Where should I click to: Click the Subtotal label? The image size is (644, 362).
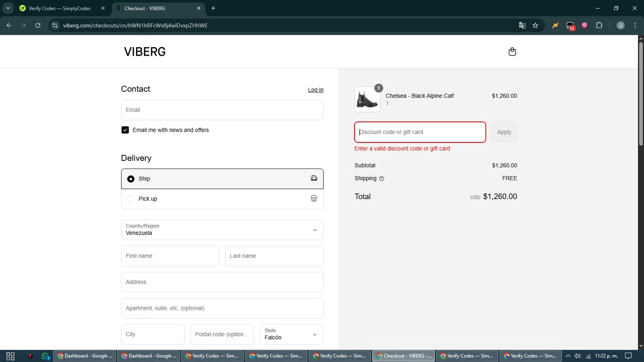tap(365, 165)
